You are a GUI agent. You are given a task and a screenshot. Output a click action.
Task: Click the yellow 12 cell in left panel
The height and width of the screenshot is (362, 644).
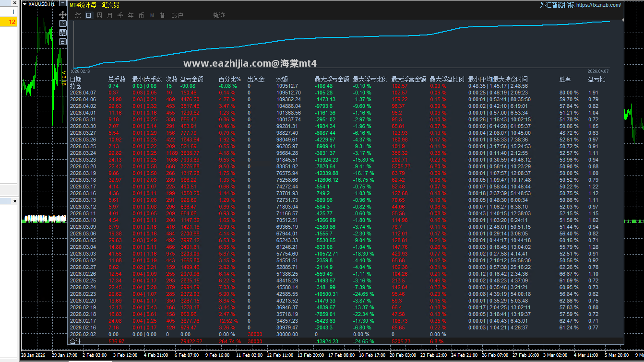pyautogui.click(x=9, y=22)
